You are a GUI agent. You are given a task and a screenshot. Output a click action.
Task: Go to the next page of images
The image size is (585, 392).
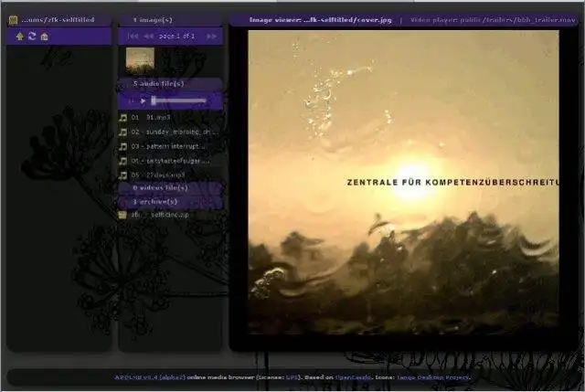[x=211, y=37]
